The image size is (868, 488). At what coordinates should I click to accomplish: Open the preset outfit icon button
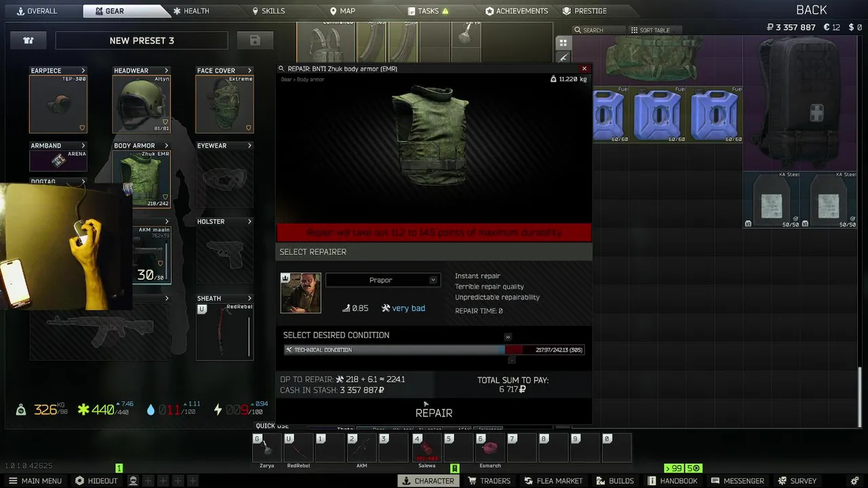pos(28,41)
